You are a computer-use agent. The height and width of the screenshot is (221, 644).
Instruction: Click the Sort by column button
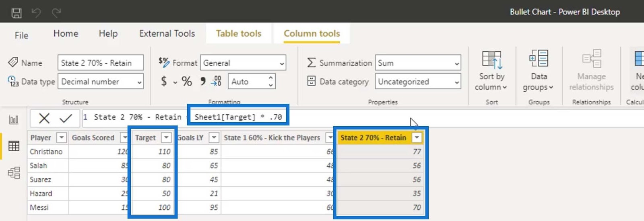coord(491,71)
